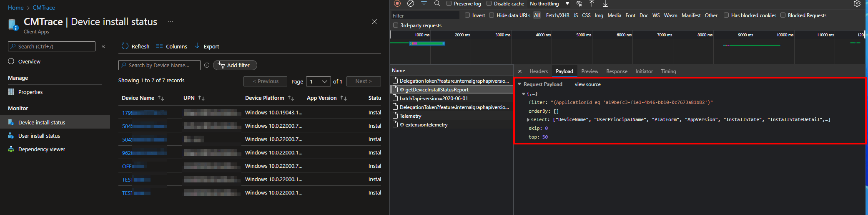
Task: Filter requests by Fetch/XHR type
Action: [557, 15]
